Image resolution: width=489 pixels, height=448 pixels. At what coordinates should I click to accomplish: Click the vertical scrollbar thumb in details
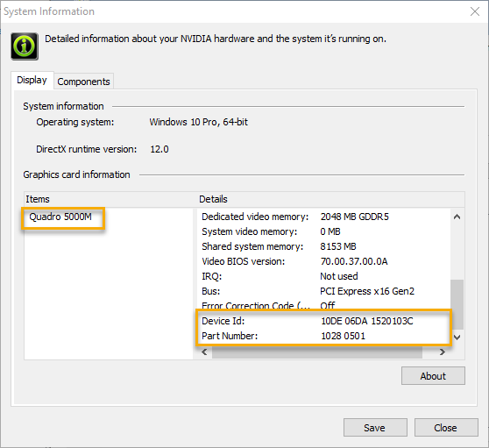pos(457,304)
